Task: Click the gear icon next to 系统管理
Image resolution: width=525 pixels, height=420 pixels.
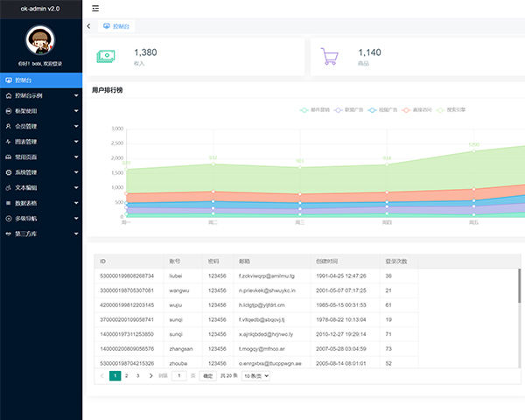Action: tap(8, 172)
